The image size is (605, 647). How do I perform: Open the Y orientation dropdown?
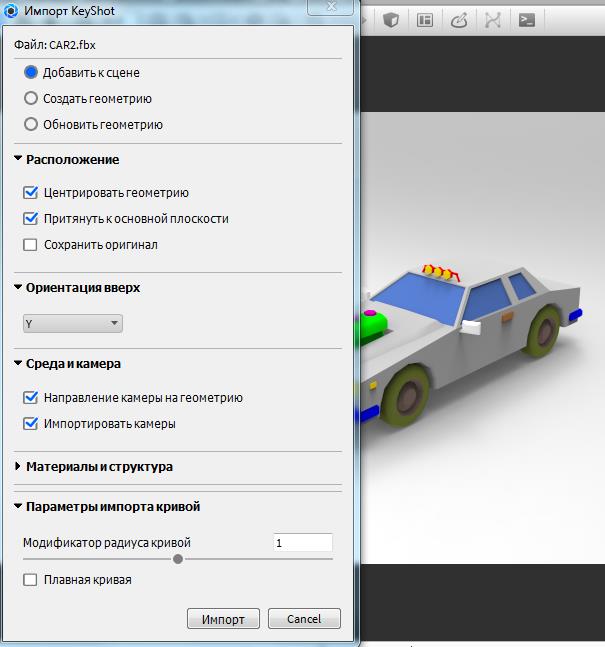click(x=72, y=324)
